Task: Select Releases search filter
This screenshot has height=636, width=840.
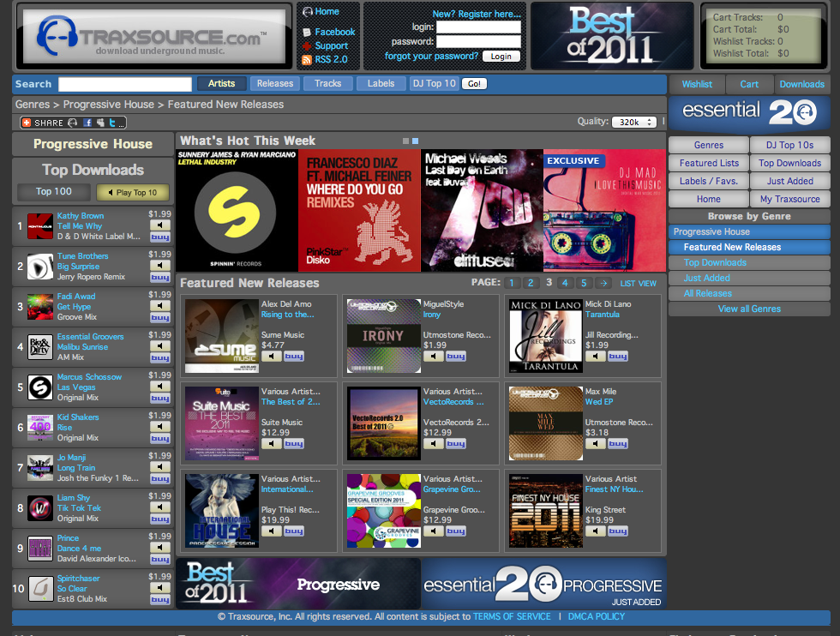Action: point(275,84)
